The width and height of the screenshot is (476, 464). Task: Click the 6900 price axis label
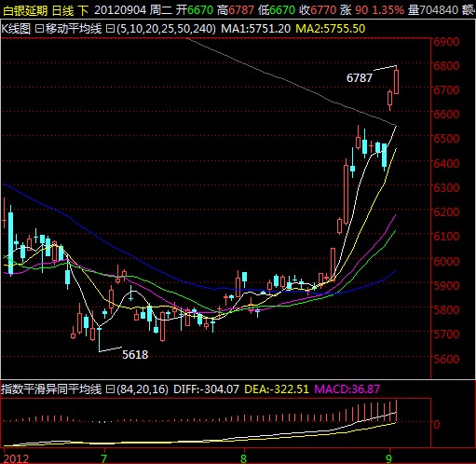446,42
